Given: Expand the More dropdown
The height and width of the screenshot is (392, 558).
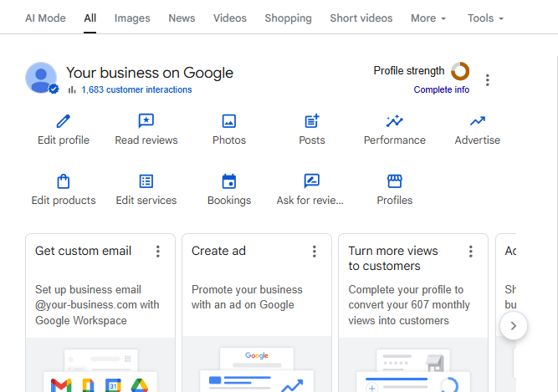Looking at the screenshot, I should click(x=428, y=18).
